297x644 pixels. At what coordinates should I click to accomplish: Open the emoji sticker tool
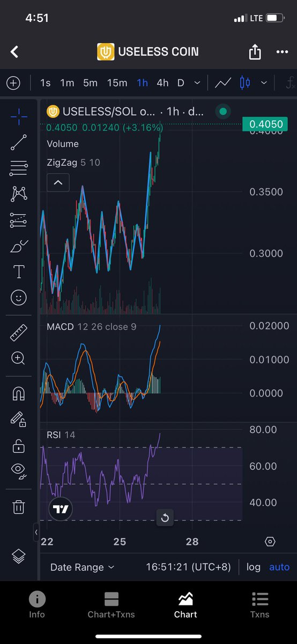pyautogui.click(x=19, y=297)
